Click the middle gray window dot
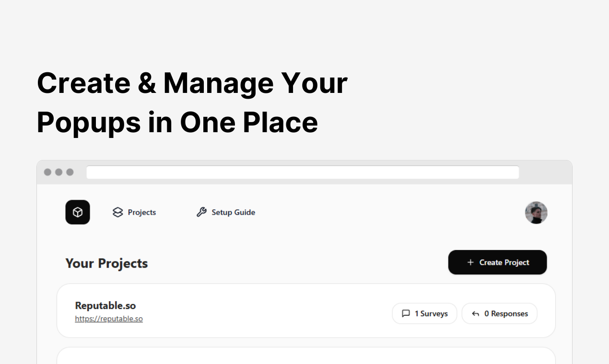609x364 pixels. (59, 172)
